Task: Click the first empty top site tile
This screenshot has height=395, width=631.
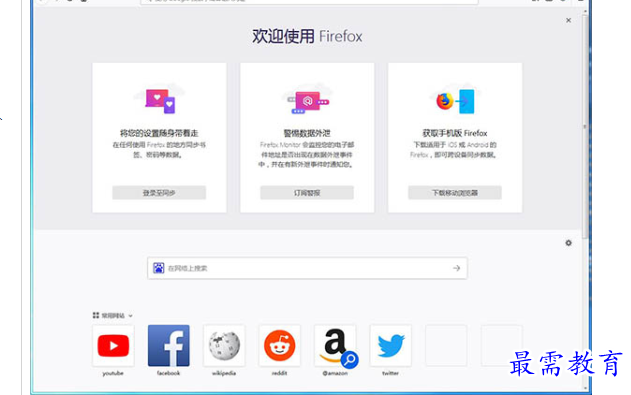Action: coord(446,346)
